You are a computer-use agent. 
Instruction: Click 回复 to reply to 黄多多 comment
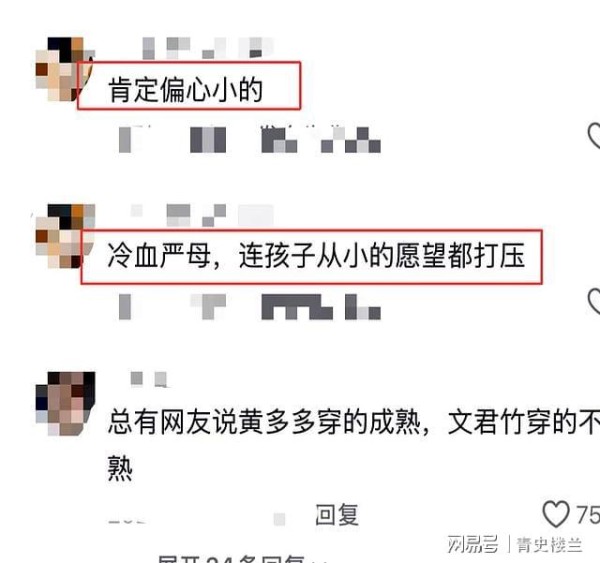pos(337,514)
